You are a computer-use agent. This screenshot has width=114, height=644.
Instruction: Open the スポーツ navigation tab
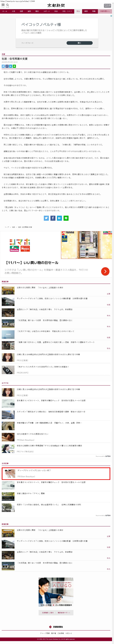pyautogui.click(x=46, y=11)
